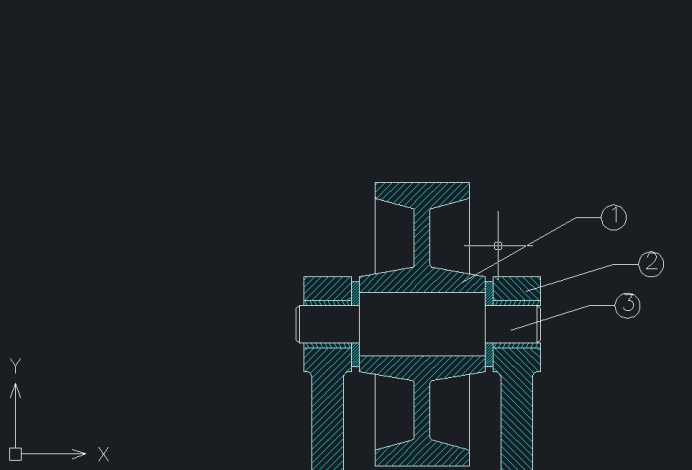Select the X axis arrow of UCS icon
This screenshot has width=692, height=470.
coord(78,454)
